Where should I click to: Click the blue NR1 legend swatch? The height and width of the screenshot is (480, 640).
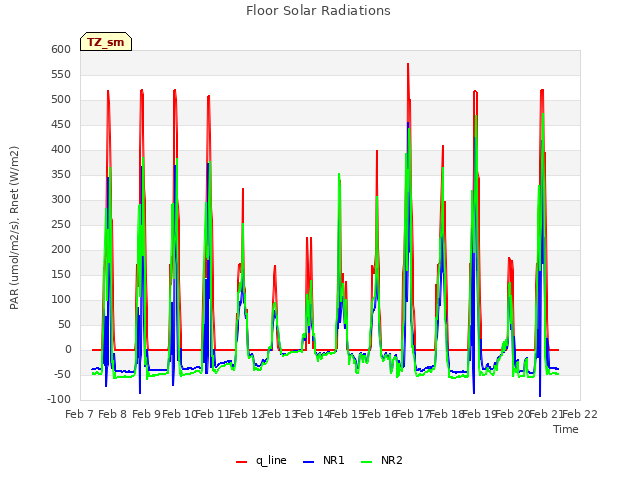(309, 462)
